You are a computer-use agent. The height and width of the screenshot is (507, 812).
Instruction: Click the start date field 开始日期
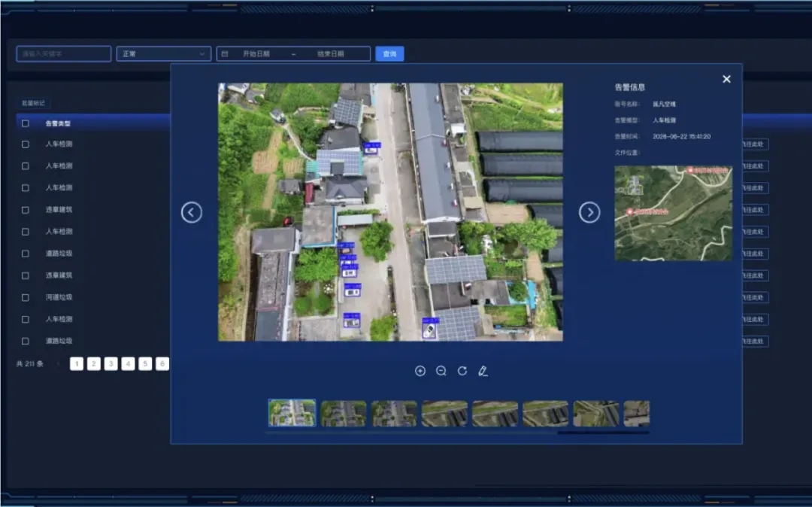[x=256, y=54]
